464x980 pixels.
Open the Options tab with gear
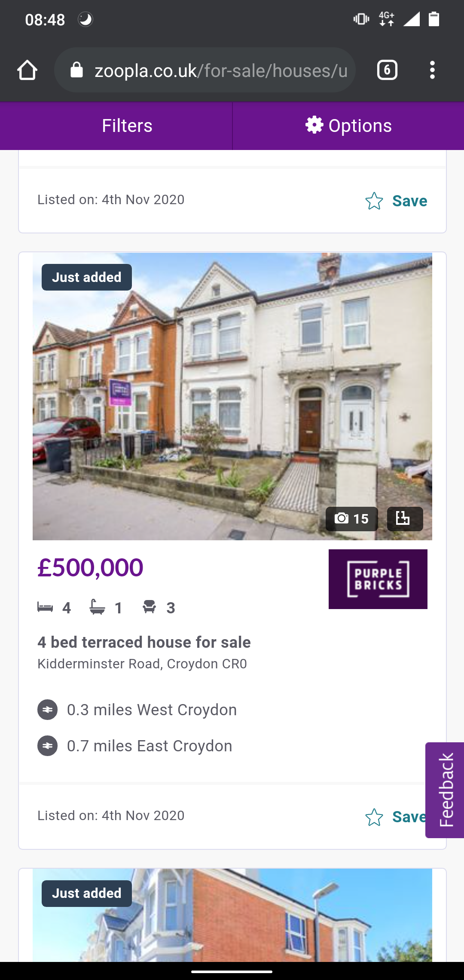[x=348, y=126]
